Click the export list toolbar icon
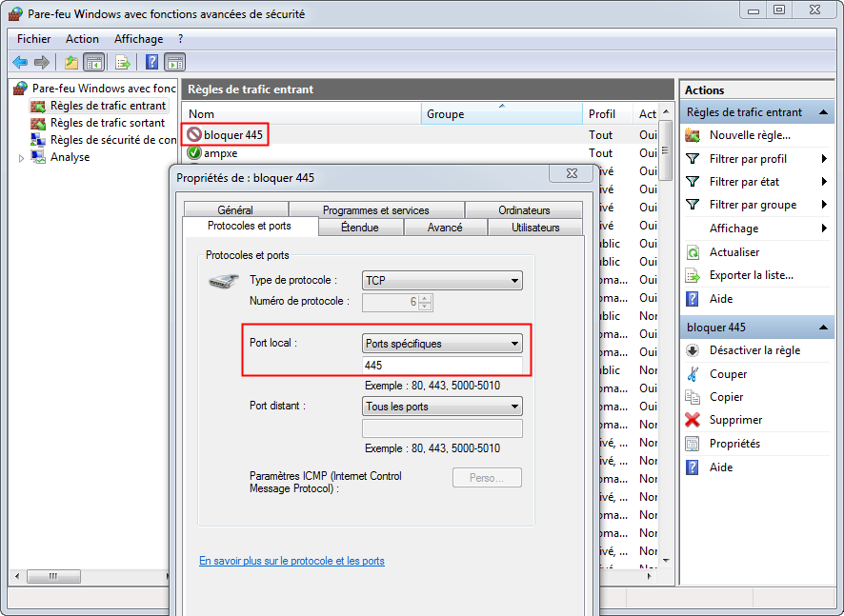Screen dimensions: 844x616 (x=122, y=63)
